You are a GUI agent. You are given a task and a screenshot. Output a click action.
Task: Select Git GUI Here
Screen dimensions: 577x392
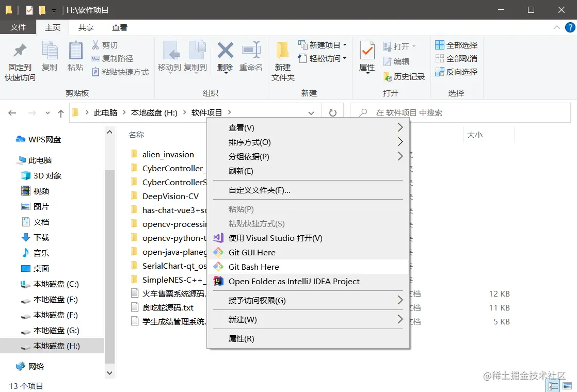[309, 252]
